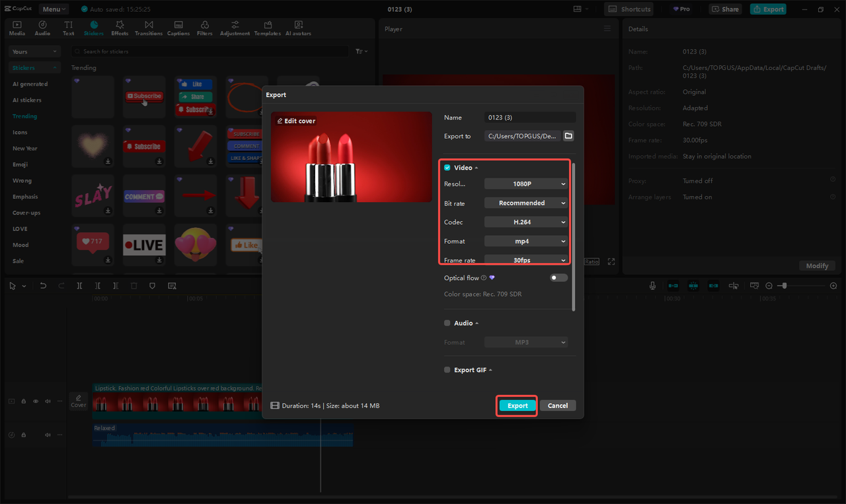
Task: Open the Stickers panel
Action: point(94,27)
